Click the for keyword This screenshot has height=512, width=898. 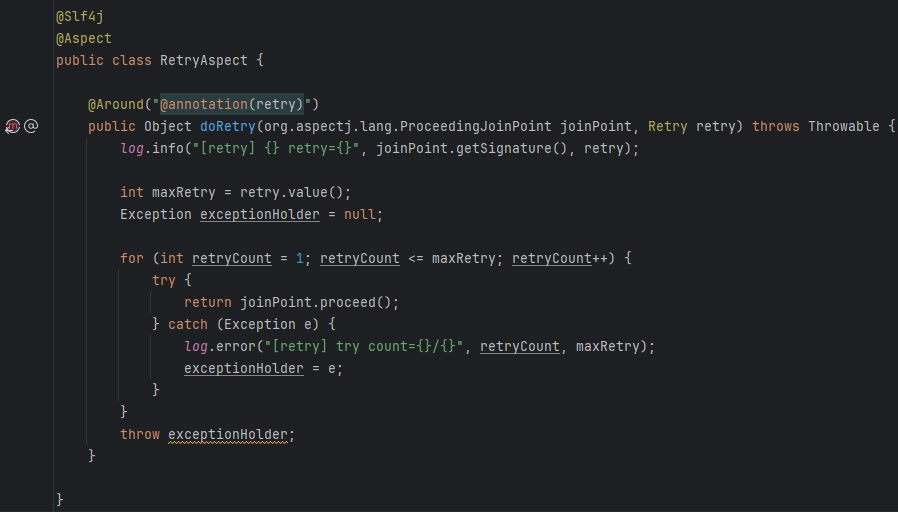pyautogui.click(x=132, y=258)
